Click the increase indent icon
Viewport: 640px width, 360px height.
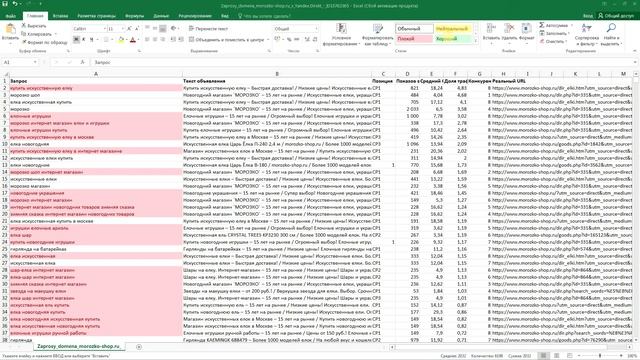tap(181, 40)
